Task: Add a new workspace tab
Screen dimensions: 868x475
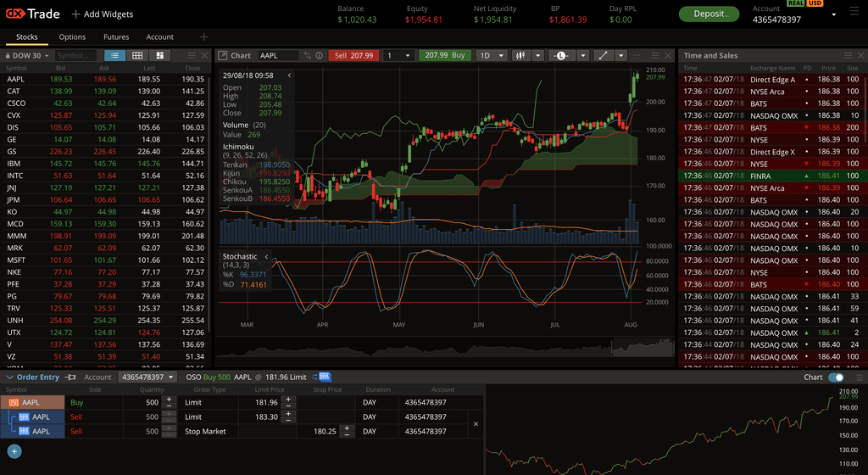Action: [203, 36]
